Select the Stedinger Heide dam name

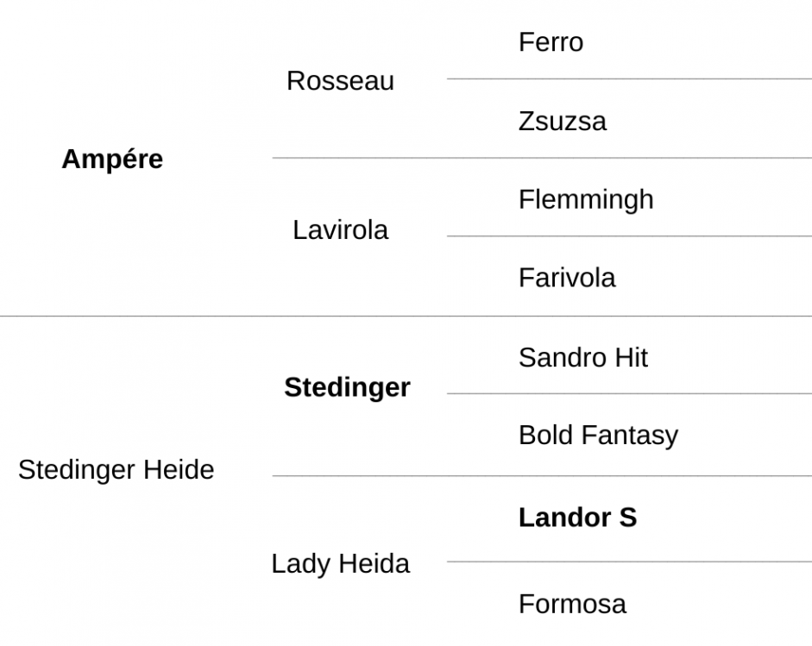116,470
